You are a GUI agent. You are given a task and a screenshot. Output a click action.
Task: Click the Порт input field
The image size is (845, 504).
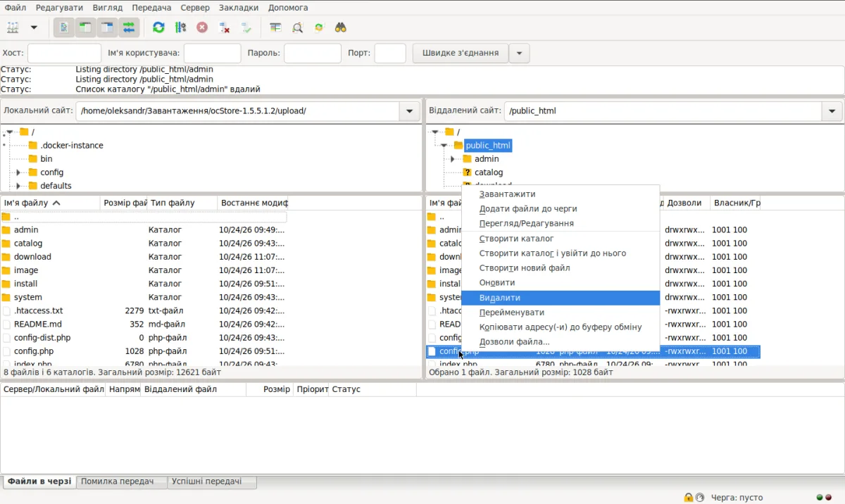[x=390, y=53]
